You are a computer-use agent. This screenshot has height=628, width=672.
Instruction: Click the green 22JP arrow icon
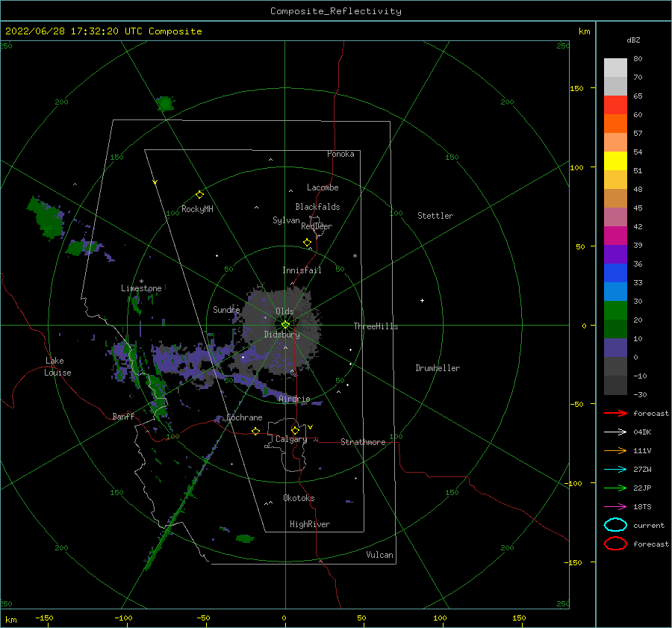point(615,488)
